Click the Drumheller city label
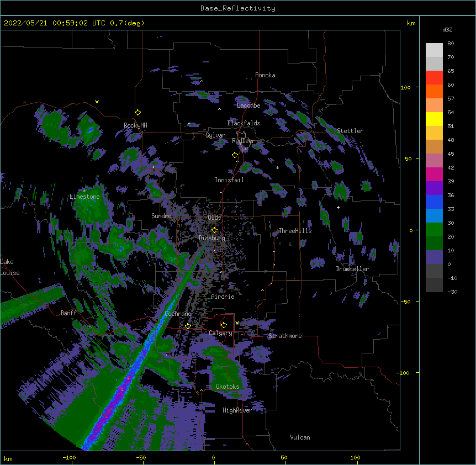 [x=352, y=269]
